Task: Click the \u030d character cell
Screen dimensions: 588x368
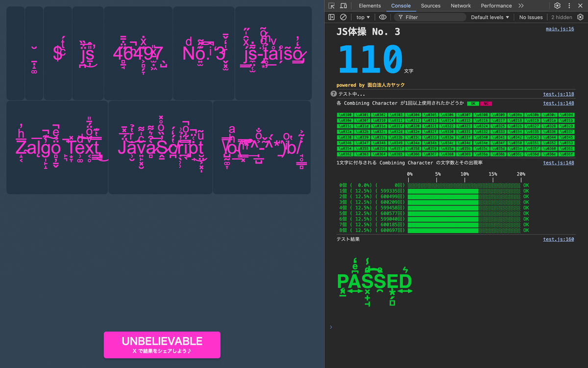Action: 565,115
